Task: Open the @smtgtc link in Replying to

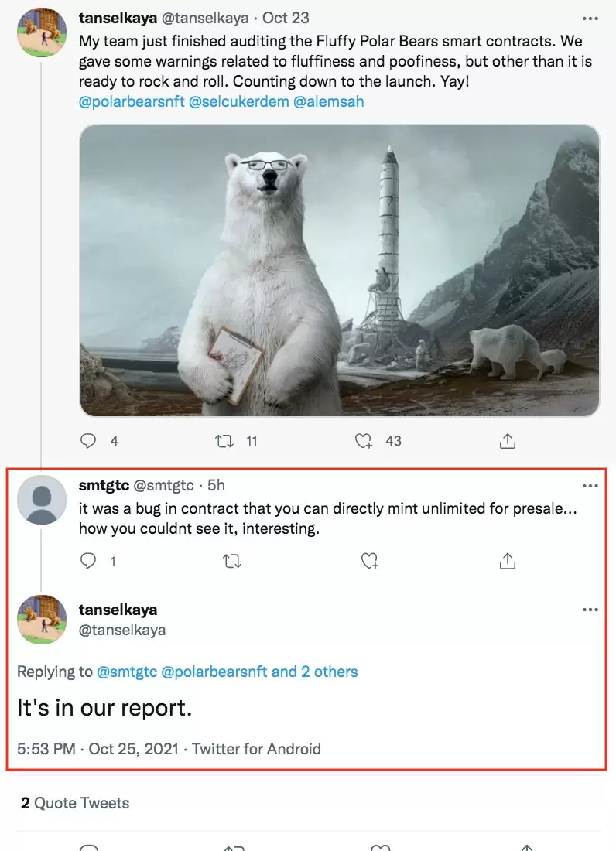Action: 126,672
